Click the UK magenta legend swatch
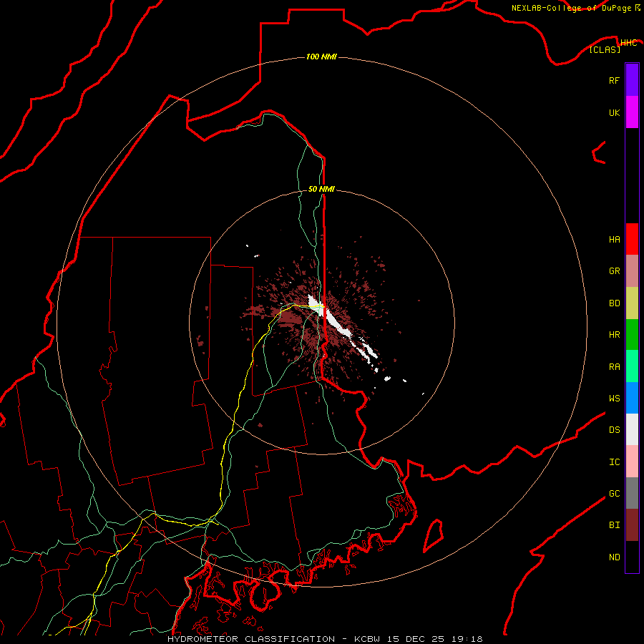The image size is (644, 644). click(632, 112)
